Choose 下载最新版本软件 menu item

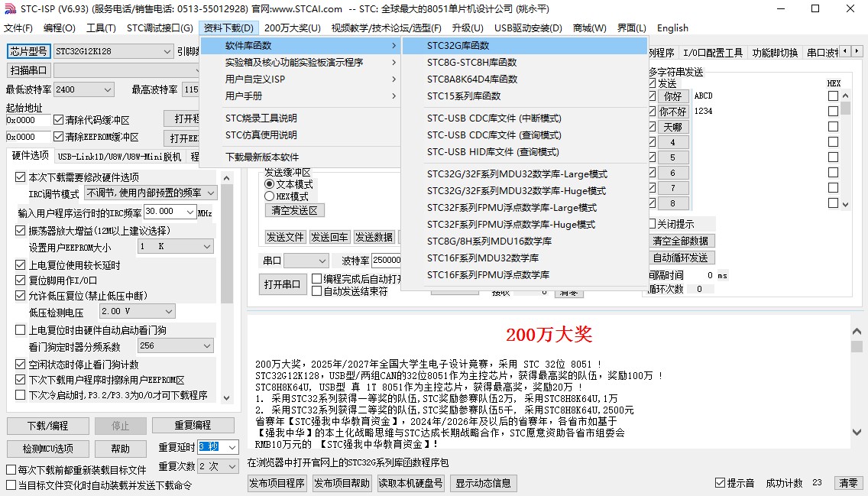300,157
